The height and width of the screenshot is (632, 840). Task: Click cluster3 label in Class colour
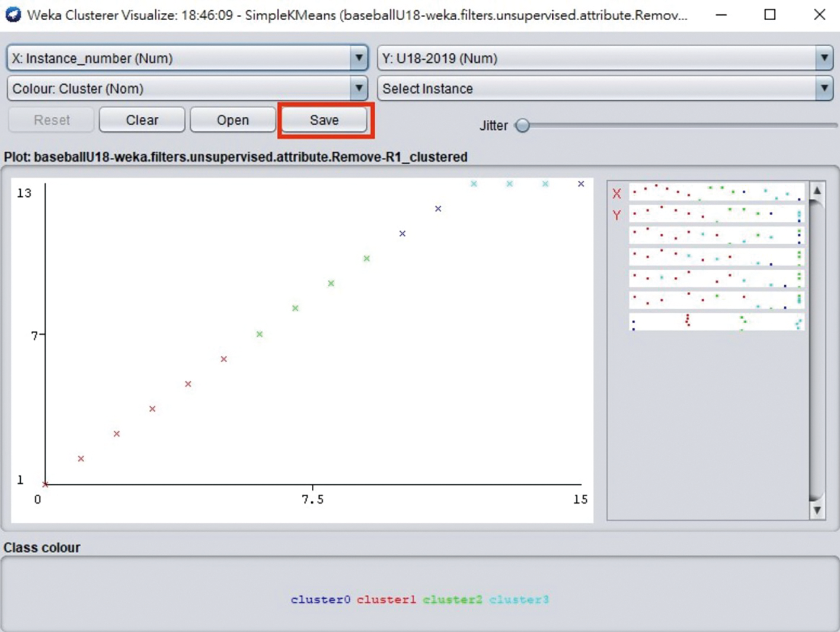tap(519, 599)
